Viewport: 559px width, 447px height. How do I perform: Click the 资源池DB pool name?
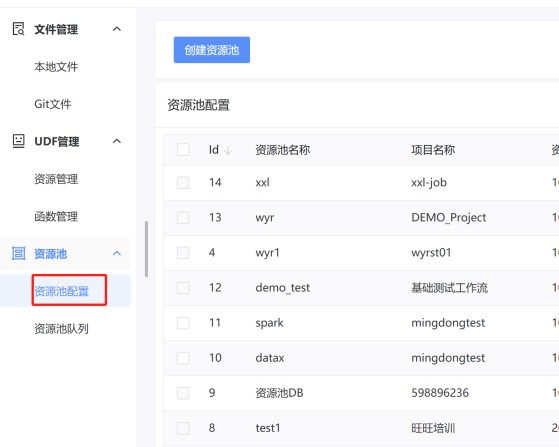(x=280, y=393)
